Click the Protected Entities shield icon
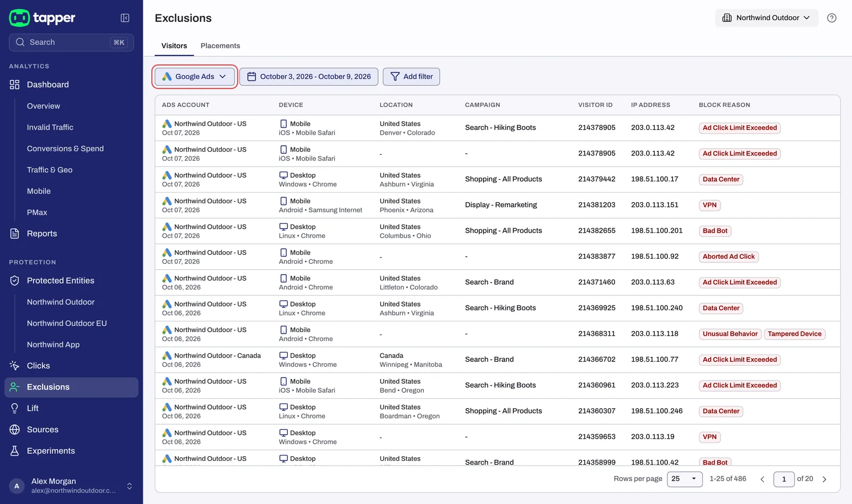The width and height of the screenshot is (852, 504). point(15,280)
